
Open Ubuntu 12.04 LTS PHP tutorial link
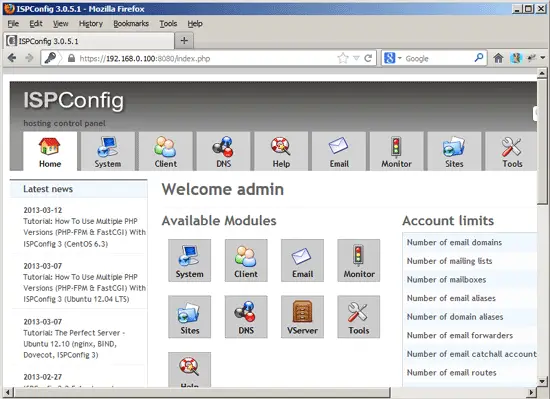85,288
